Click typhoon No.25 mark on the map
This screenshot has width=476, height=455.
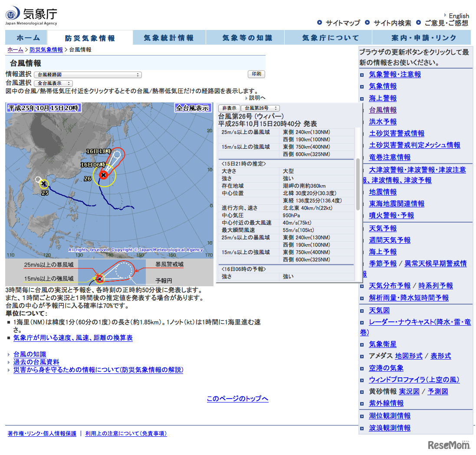coord(43,184)
